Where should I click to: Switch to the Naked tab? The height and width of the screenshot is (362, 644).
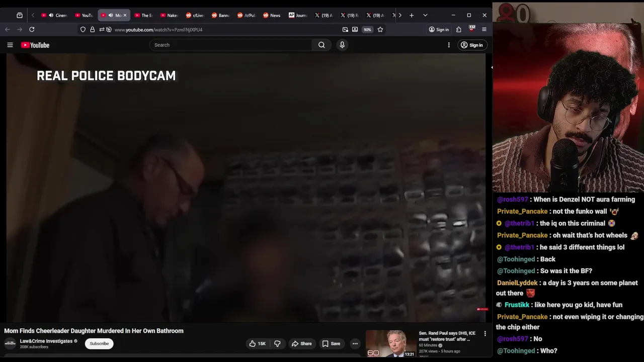point(169,15)
